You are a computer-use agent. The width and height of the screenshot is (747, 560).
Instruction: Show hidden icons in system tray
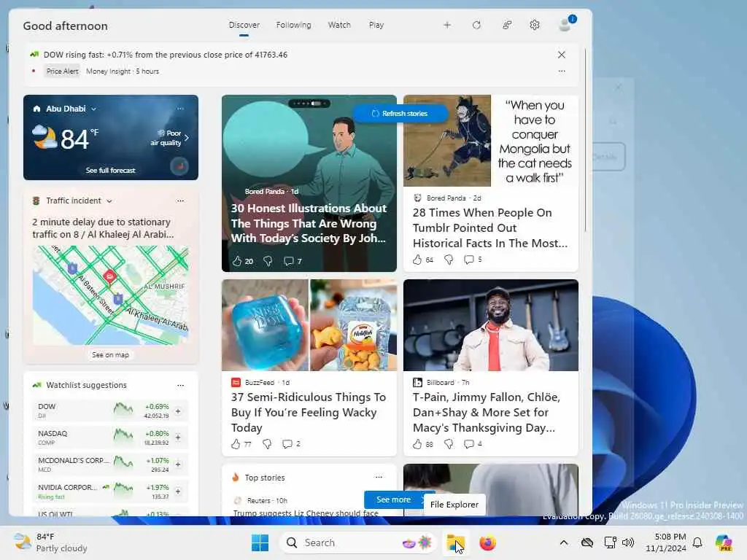click(564, 542)
